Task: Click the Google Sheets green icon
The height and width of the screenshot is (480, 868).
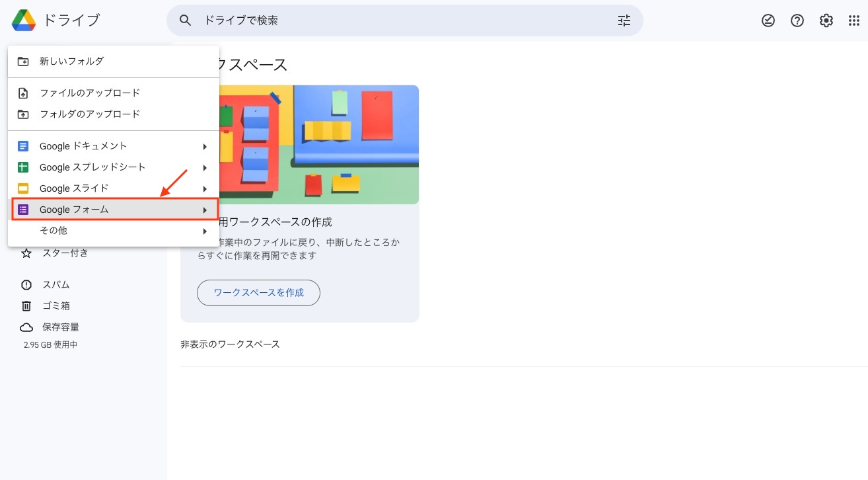Action: (23, 167)
